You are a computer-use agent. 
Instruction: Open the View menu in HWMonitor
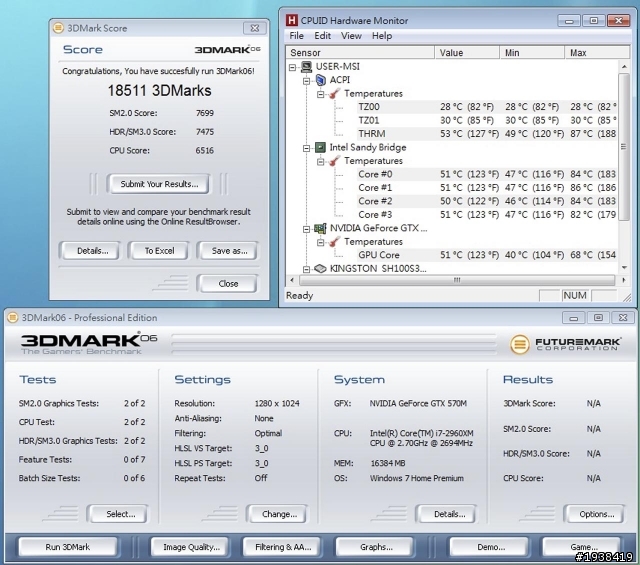[x=351, y=36]
